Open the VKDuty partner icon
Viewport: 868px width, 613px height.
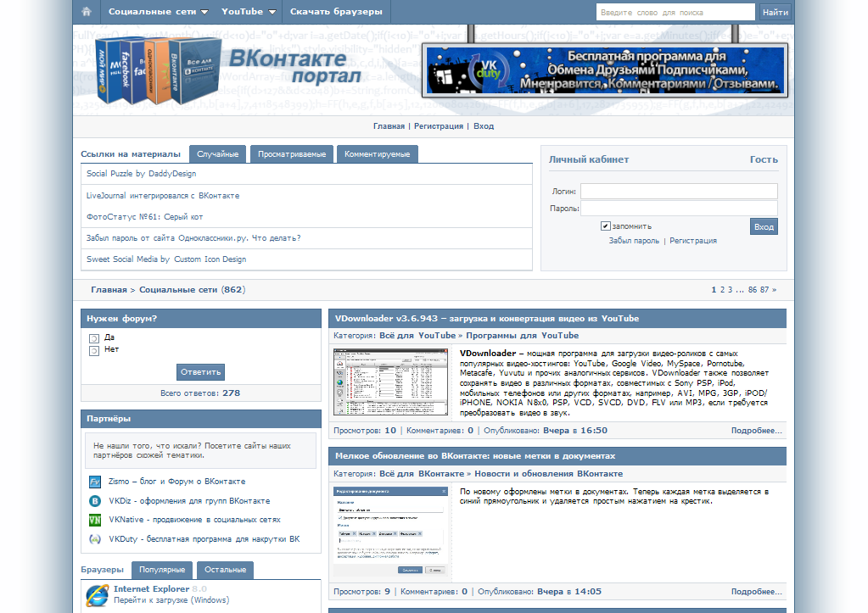click(95, 539)
